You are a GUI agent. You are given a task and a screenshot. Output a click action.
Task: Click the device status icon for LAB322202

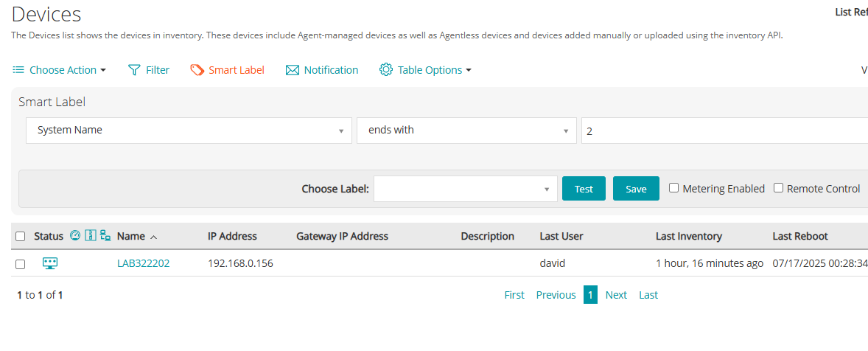[50, 263]
